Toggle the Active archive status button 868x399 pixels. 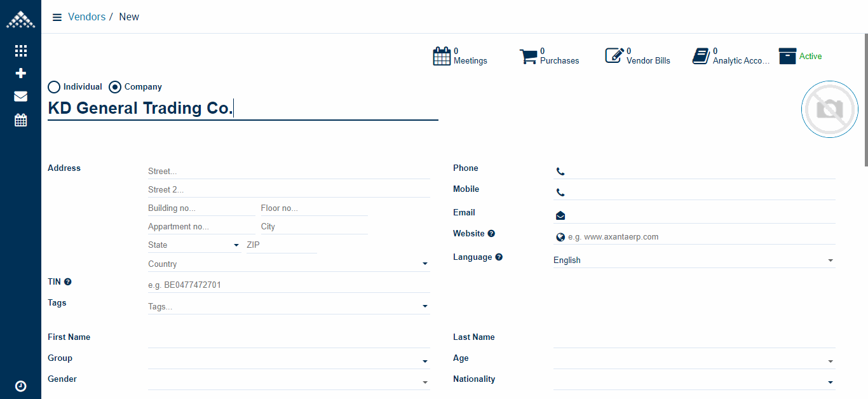[x=800, y=56]
